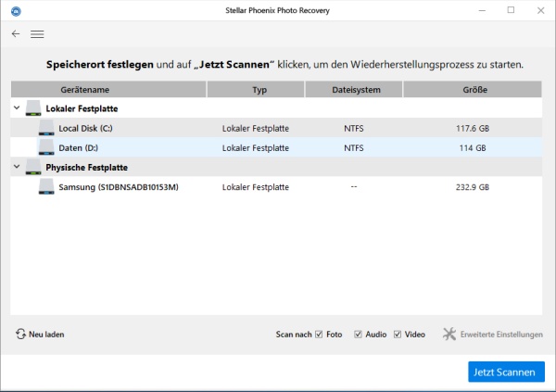556x392 pixels.
Task: Click the 117.6 GB size value
Action: [x=473, y=128]
